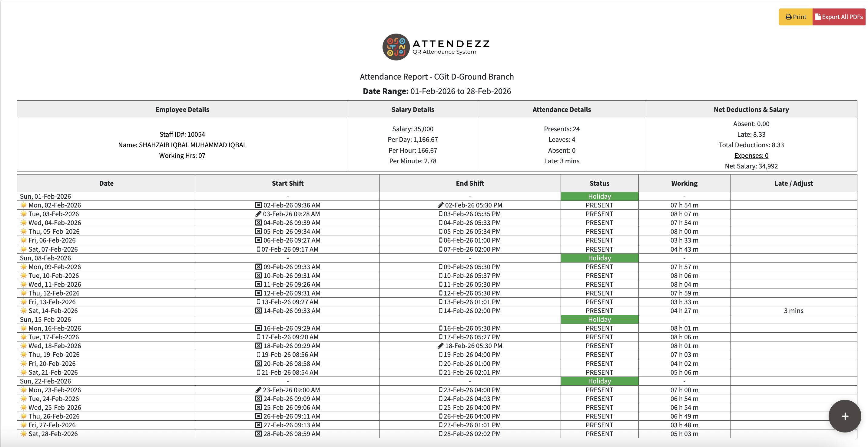Click the floating plus button
This screenshot has width=868, height=447.
844,416
